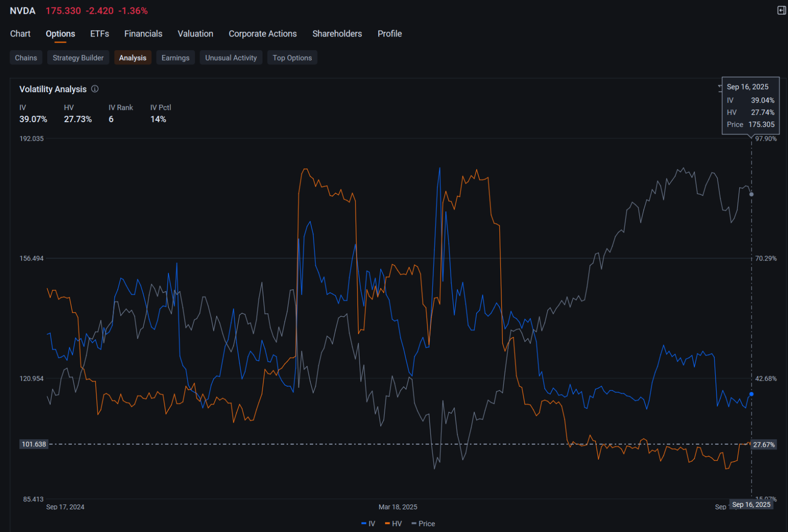Toggle the Price series in legend

click(x=424, y=524)
